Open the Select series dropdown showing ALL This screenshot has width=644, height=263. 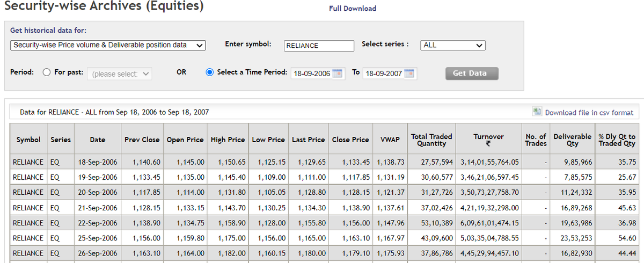[453, 46]
